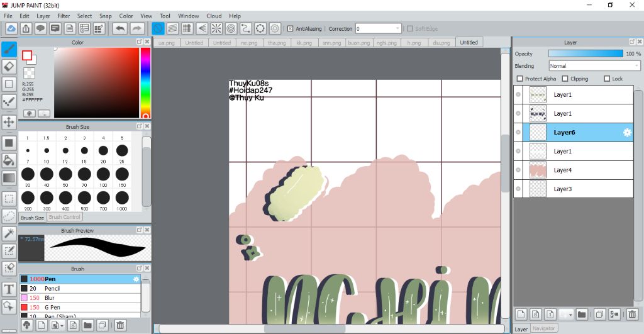
Task: Select the Bucket fill tool
Action: 9,160
